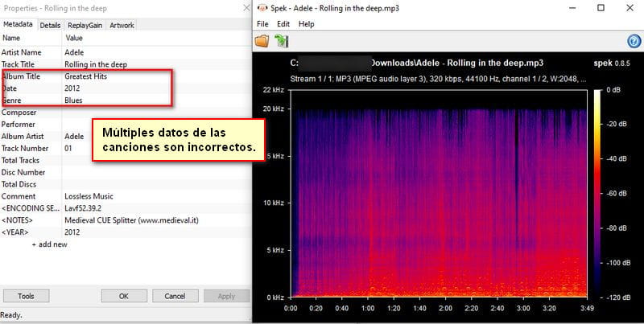The width and height of the screenshot is (644, 324).
Task: Open the File menu in Spek
Action: coord(262,24)
